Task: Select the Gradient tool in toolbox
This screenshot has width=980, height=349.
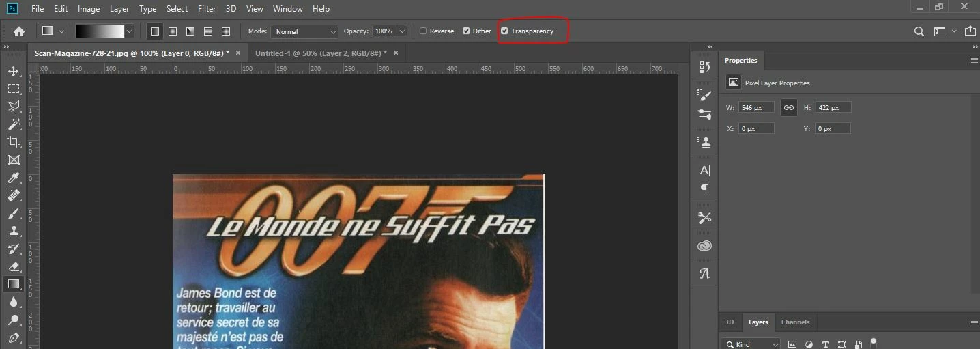Action: (14, 284)
